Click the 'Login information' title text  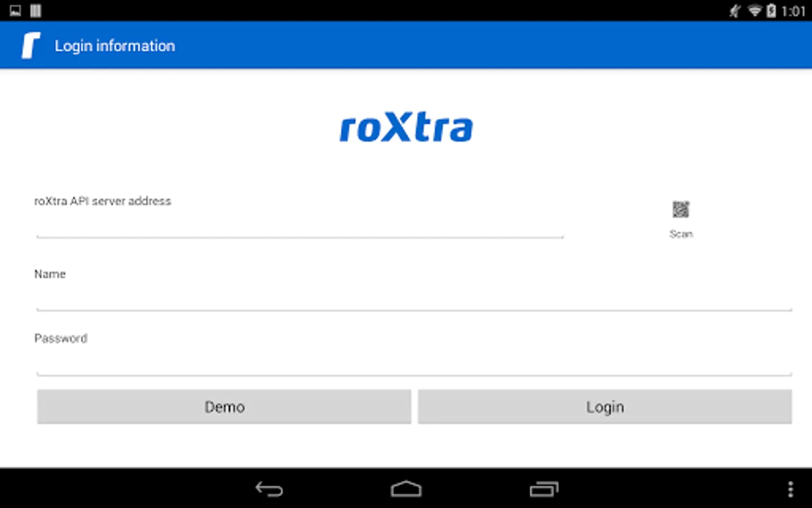tap(115, 46)
